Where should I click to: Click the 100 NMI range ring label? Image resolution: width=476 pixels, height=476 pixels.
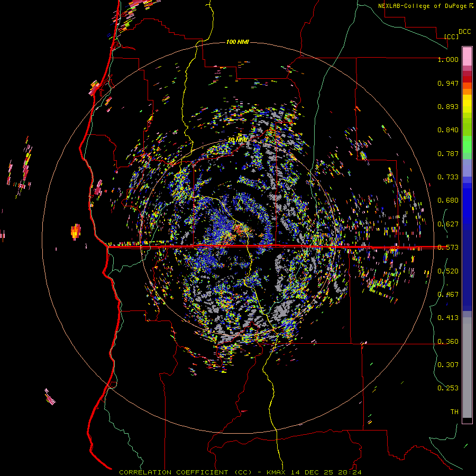(237, 42)
